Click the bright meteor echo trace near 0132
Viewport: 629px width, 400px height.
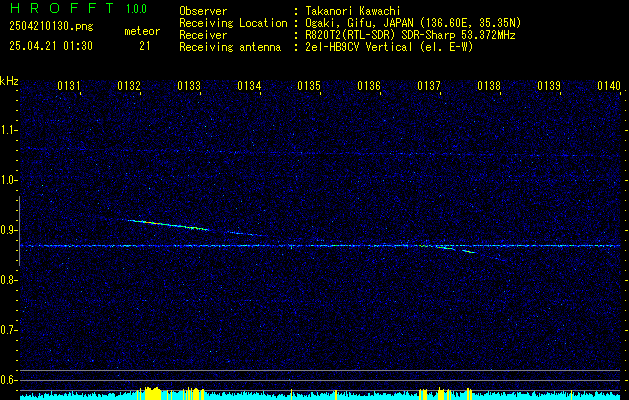[166, 225]
